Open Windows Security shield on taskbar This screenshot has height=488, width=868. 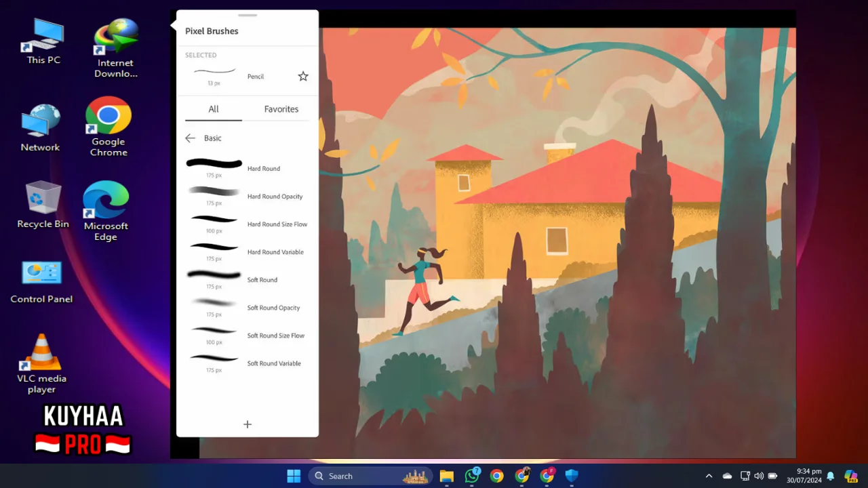572,476
